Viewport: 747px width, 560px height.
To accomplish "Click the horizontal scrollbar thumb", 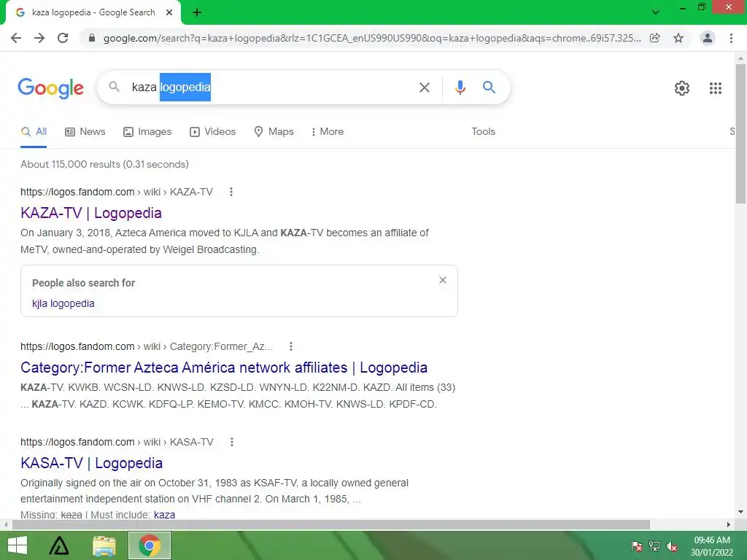I will point(331,525).
